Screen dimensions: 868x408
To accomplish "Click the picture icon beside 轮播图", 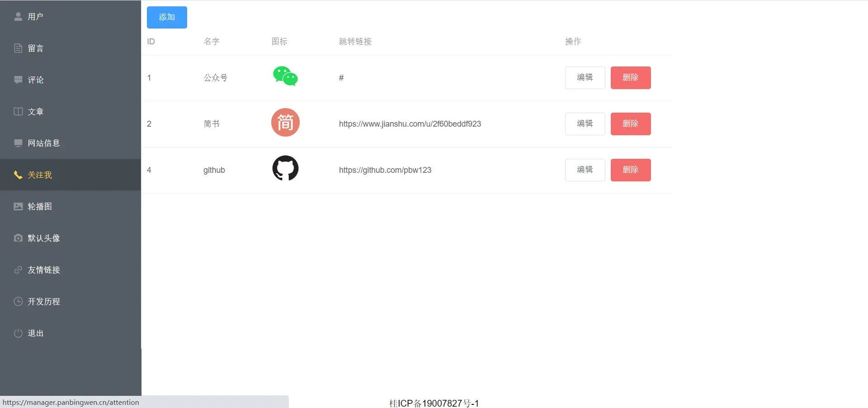I will [18, 207].
